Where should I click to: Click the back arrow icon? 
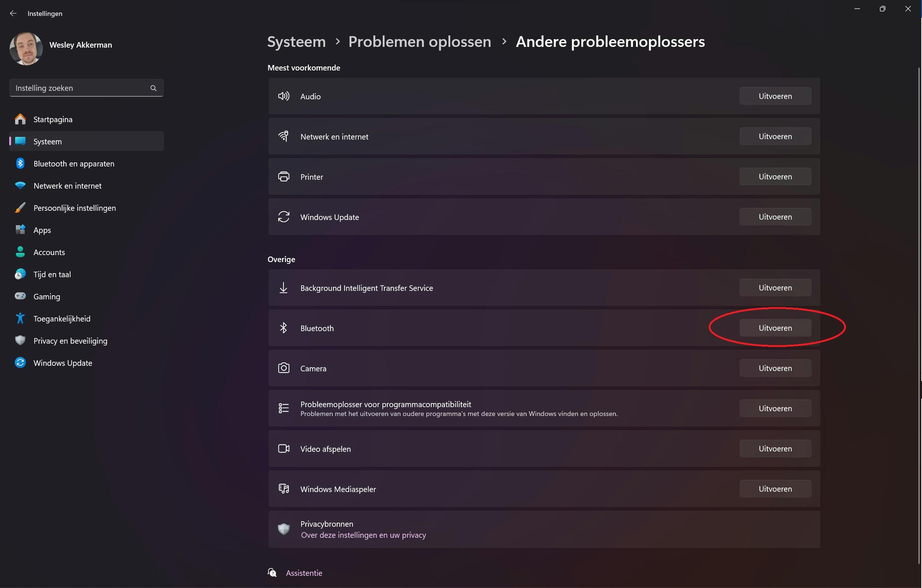pyautogui.click(x=13, y=13)
